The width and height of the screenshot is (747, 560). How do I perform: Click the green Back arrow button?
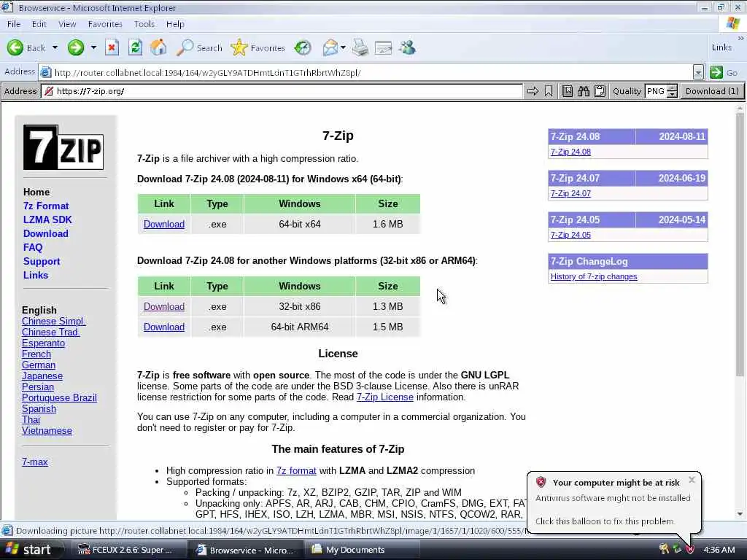(15, 47)
